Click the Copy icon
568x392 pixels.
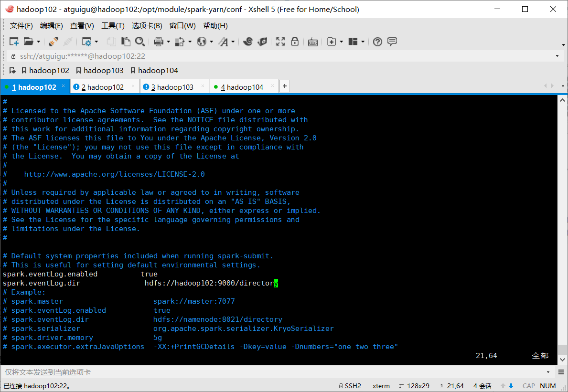tap(111, 42)
